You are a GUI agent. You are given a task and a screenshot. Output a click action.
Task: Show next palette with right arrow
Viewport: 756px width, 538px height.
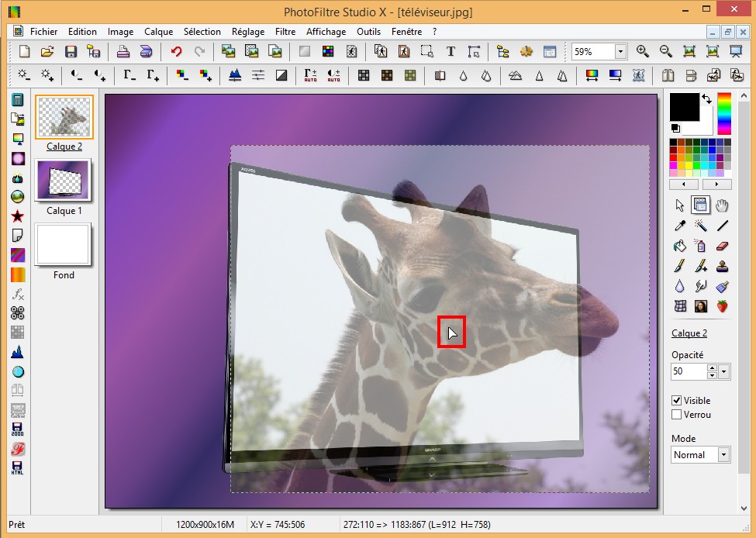716,185
